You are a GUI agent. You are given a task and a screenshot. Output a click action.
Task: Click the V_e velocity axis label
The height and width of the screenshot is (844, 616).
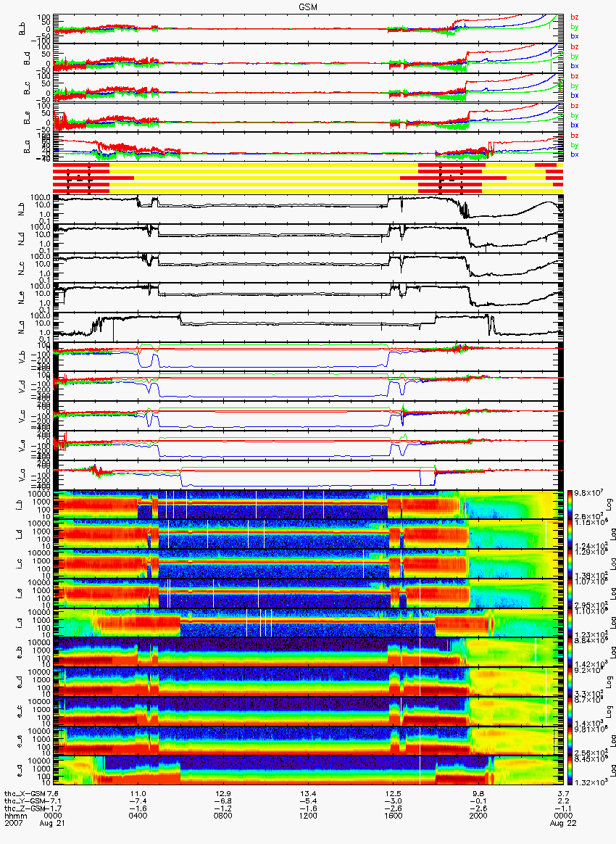point(22,444)
